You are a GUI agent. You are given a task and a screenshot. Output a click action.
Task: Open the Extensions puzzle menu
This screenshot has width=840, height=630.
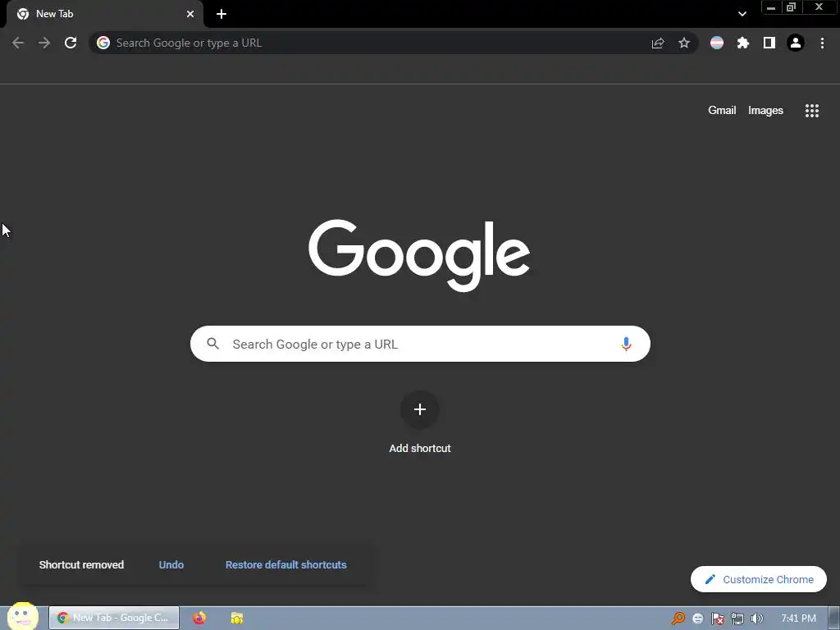(x=743, y=43)
